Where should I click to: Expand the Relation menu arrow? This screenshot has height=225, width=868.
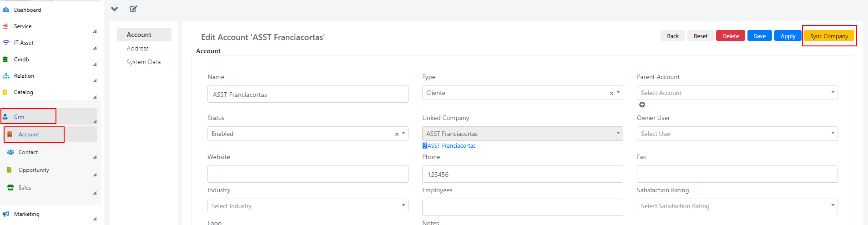point(95,80)
